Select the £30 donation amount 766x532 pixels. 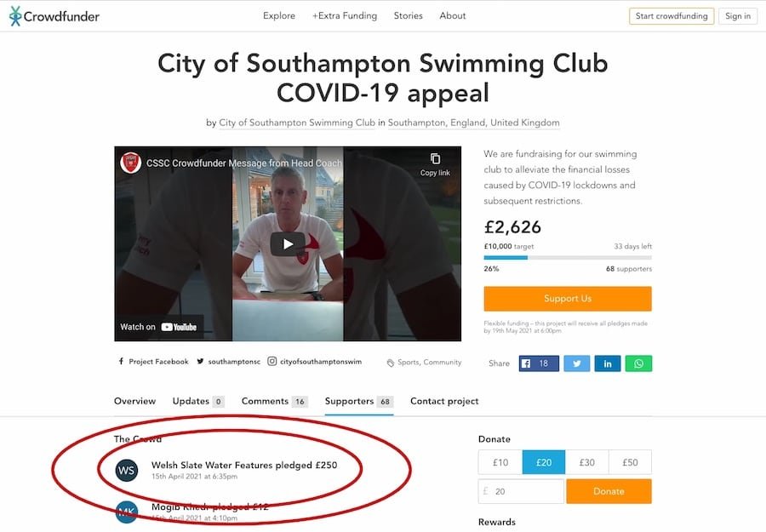click(x=586, y=462)
